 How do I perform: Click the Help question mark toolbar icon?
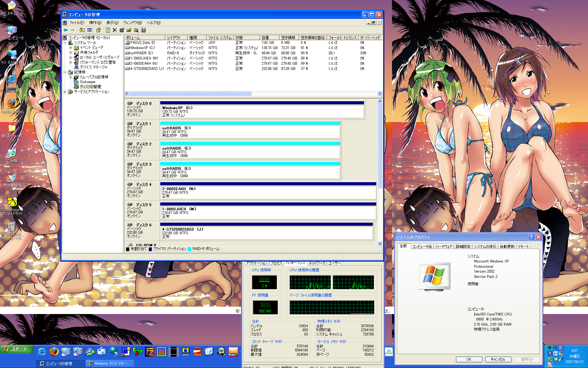[98, 30]
